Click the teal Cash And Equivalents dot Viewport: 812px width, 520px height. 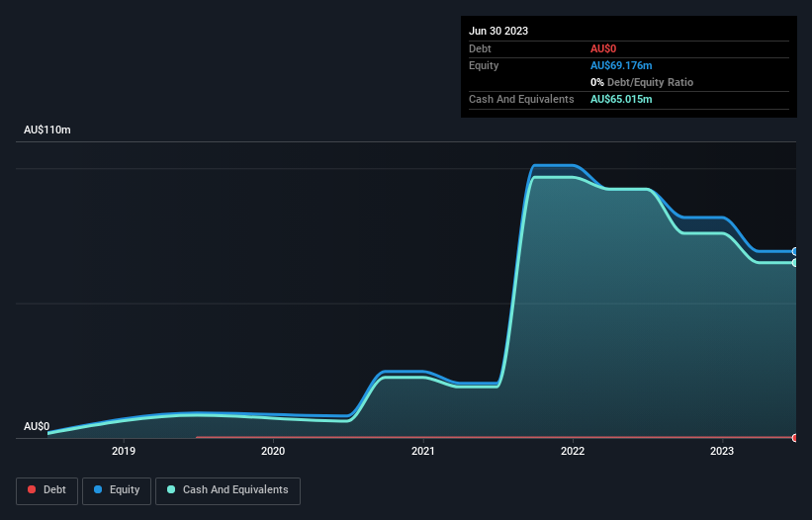[x=171, y=489]
